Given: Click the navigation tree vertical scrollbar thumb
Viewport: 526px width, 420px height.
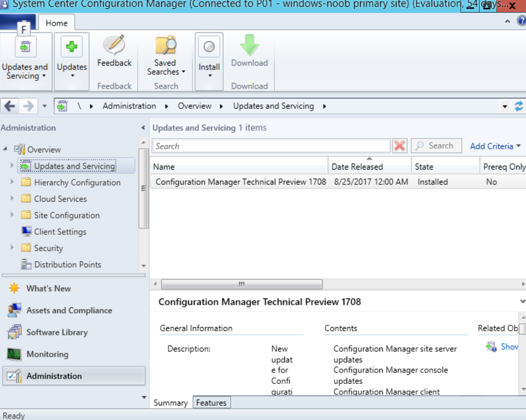Looking at the screenshot, I should click(144, 188).
